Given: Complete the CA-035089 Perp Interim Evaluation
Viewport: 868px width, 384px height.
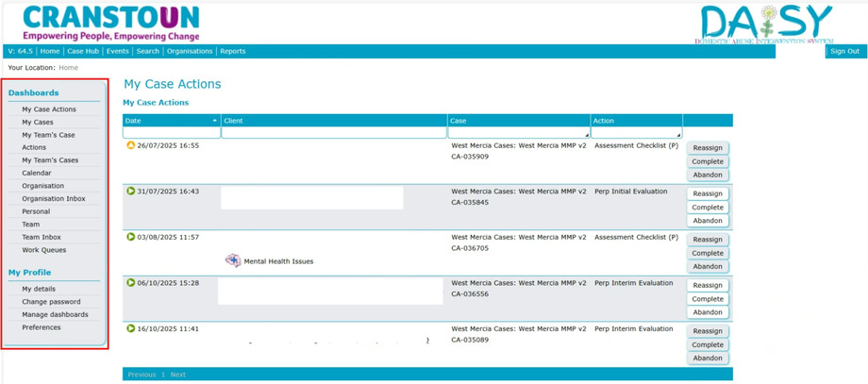Looking at the screenshot, I should (x=708, y=345).
